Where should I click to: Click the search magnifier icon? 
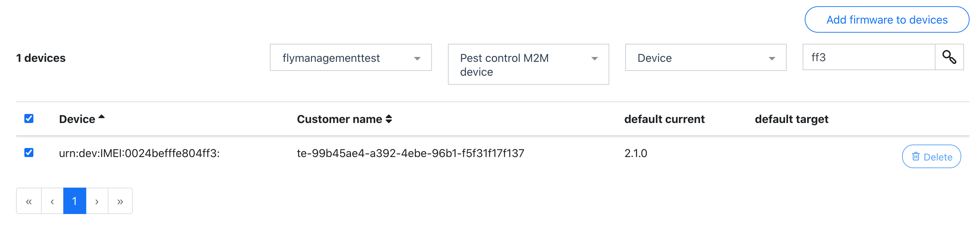[949, 57]
